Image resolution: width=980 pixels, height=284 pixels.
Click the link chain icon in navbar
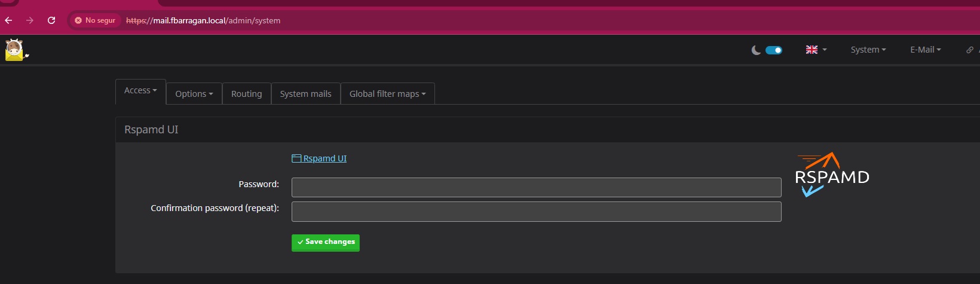pos(969,50)
